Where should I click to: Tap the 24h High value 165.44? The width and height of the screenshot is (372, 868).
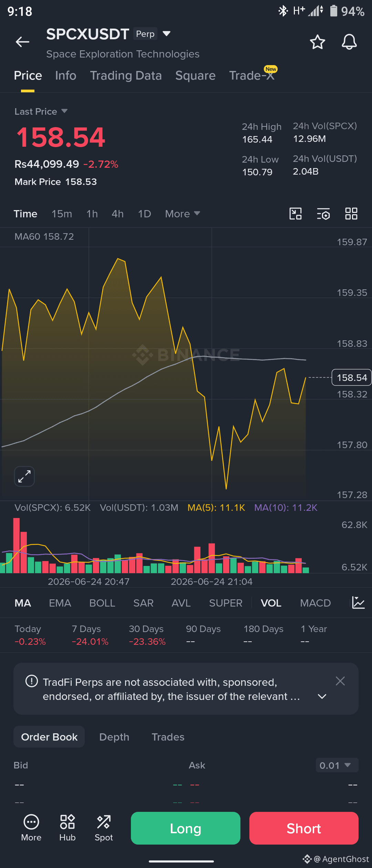(257, 139)
